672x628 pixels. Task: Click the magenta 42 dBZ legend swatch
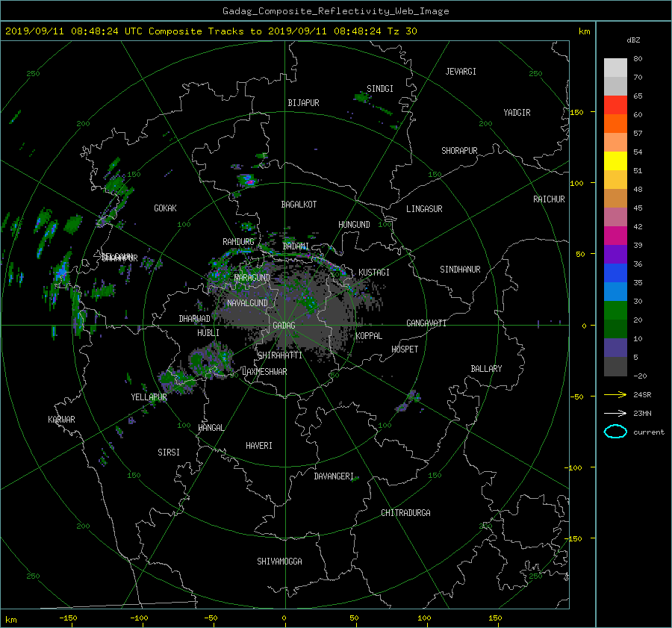pos(615,236)
